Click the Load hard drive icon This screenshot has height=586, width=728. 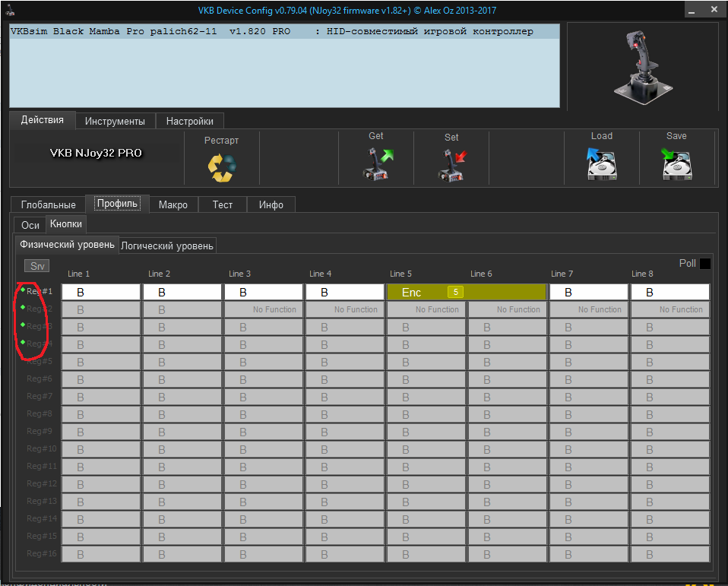(602, 164)
